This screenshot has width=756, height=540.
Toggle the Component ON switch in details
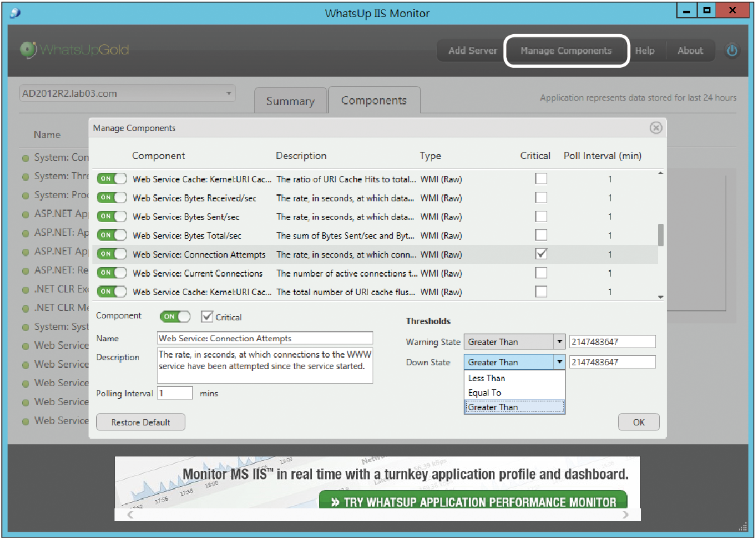pyautogui.click(x=175, y=317)
